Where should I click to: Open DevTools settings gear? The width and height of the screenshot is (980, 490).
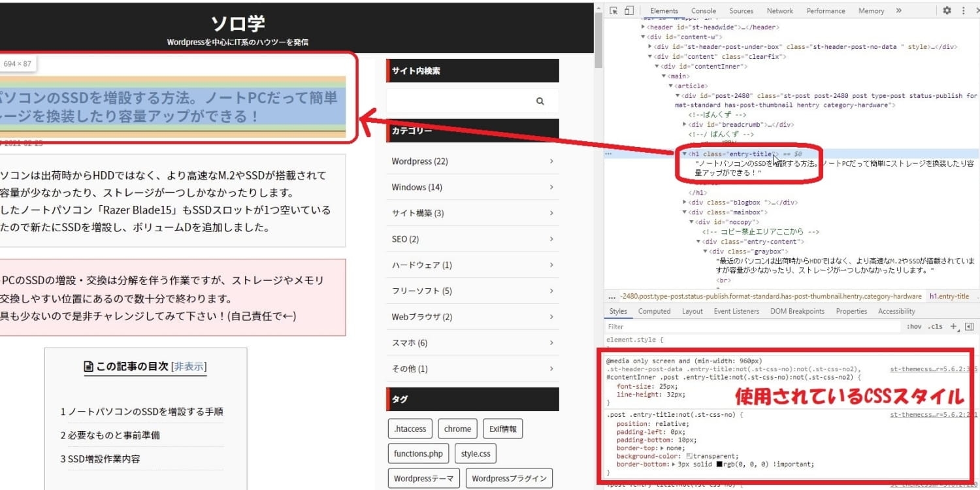tap(947, 10)
